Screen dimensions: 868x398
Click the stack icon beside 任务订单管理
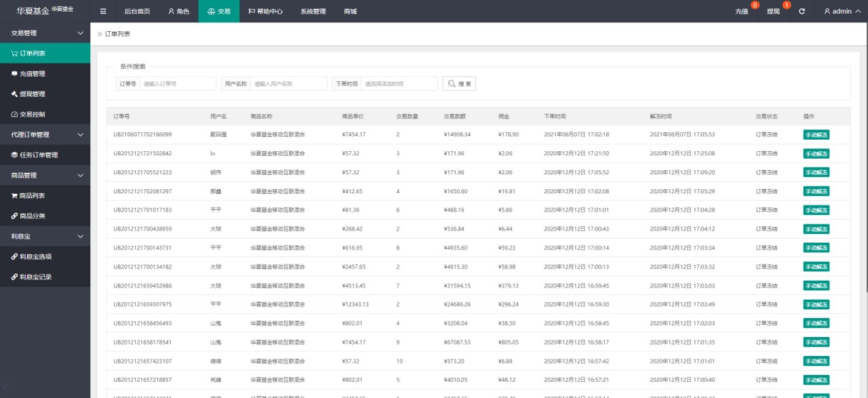click(x=14, y=155)
